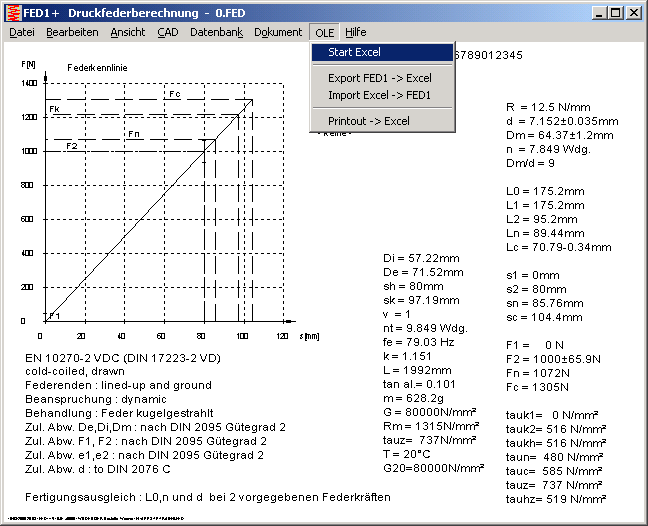Click the EN 10270-2 VDC material line
Screen dimensions: 648x526
(x=123, y=358)
